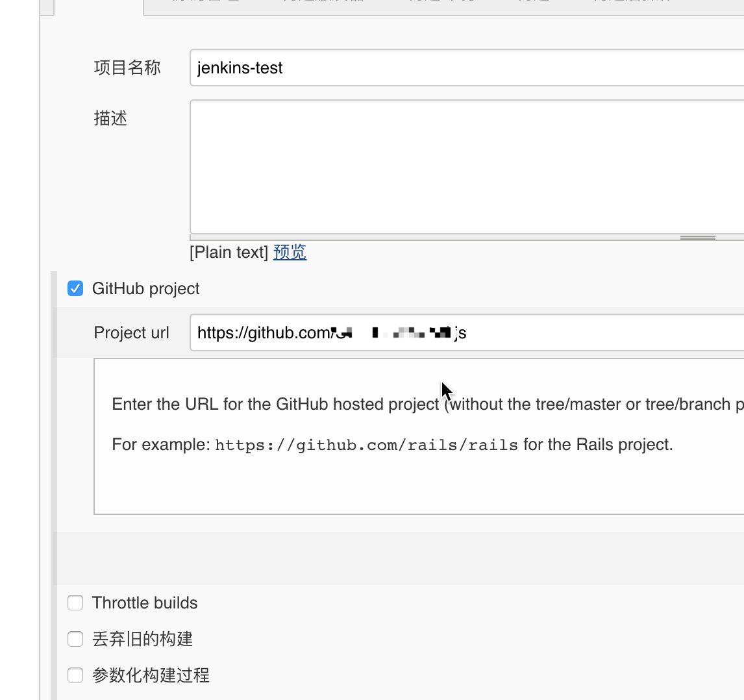Click the 描述 field label

[110, 118]
